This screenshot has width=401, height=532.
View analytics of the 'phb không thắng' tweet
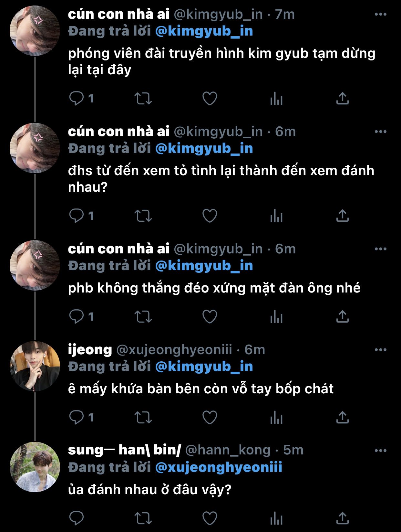pyautogui.click(x=276, y=316)
